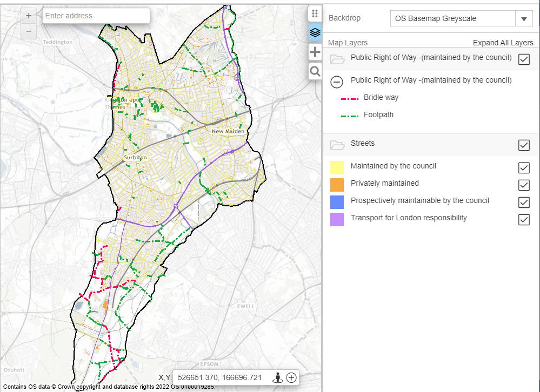Click the orange Privately maintained swatch
This screenshot has width=540, height=392.
(x=337, y=185)
